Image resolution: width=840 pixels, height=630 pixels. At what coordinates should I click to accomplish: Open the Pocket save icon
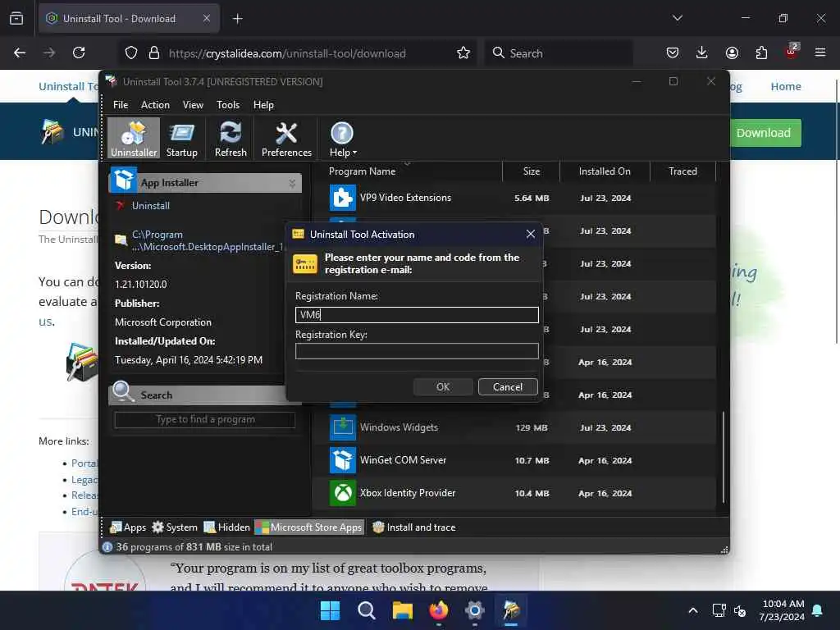click(x=673, y=52)
